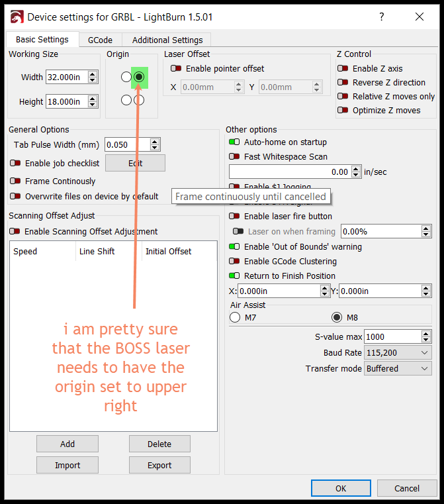Screen dimensions: 444x504
Task: Toggle Optimize Z moves switch
Action: click(x=343, y=110)
